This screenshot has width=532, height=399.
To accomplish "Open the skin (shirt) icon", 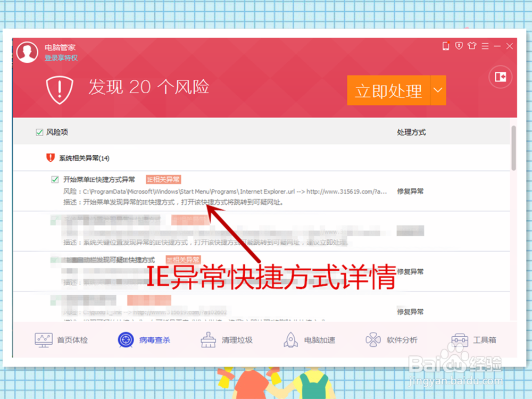I will click(x=472, y=46).
